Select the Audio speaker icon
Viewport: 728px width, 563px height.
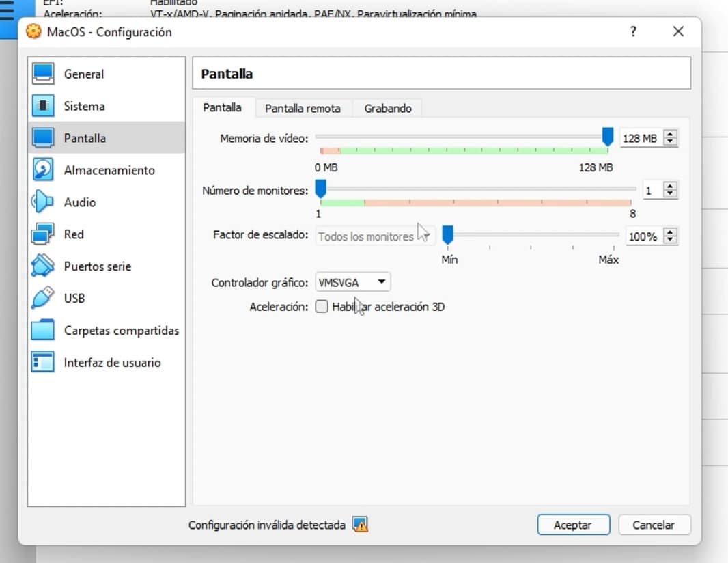[43, 202]
